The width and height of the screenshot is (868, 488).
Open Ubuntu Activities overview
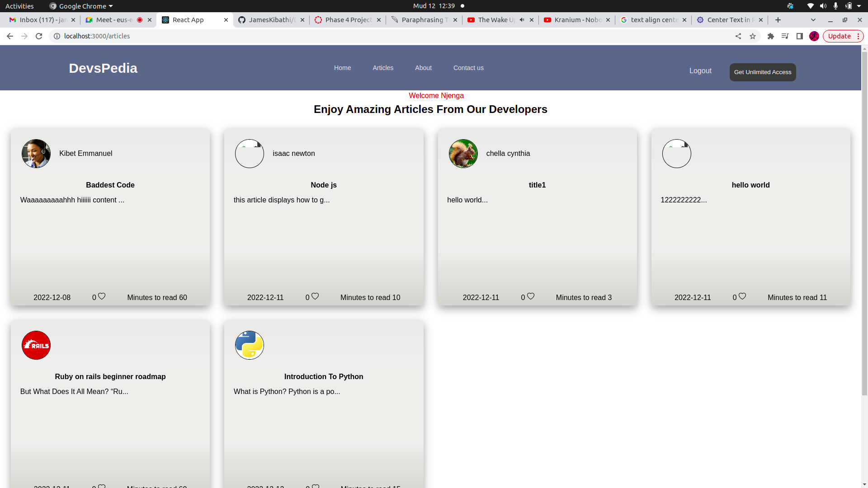[19, 6]
